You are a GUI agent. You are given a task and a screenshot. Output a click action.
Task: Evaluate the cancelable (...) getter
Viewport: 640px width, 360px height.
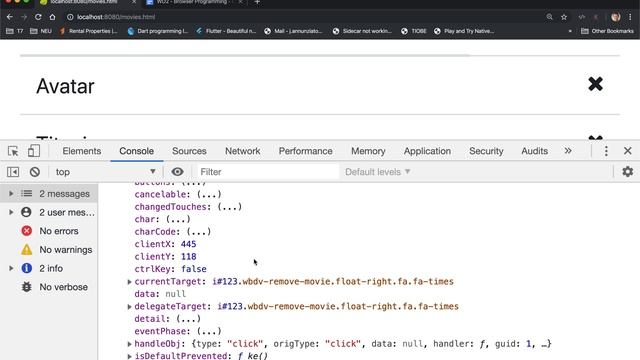(209, 194)
